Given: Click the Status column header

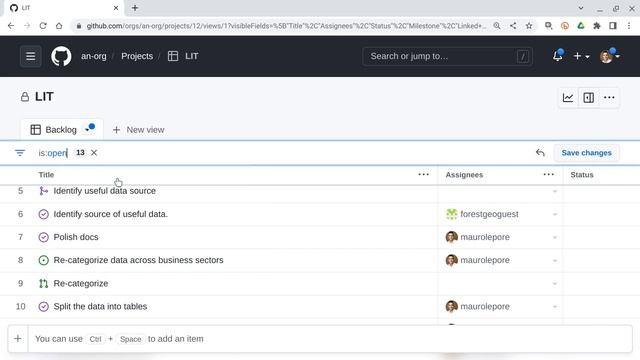Looking at the screenshot, I should point(582,175).
